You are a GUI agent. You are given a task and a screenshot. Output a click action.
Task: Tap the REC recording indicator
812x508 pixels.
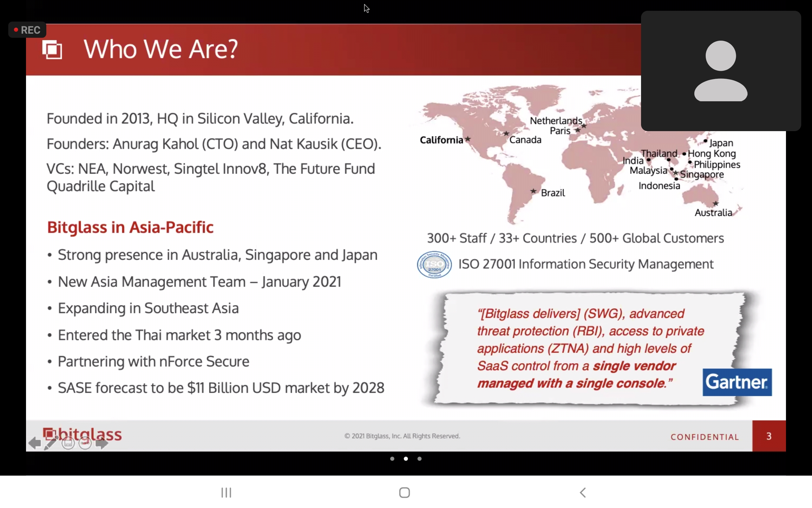pos(27,30)
